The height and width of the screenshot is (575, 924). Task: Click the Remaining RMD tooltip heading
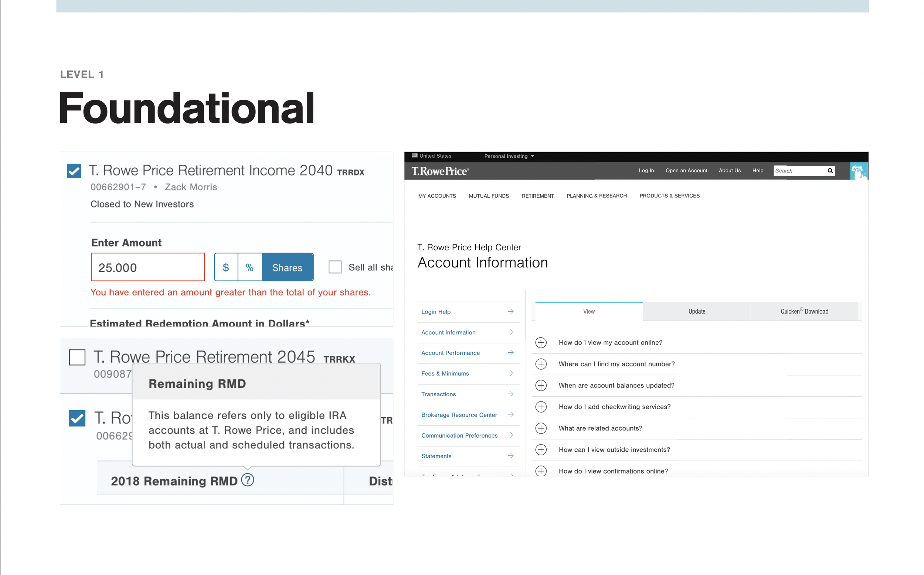[x=197, y=384]
